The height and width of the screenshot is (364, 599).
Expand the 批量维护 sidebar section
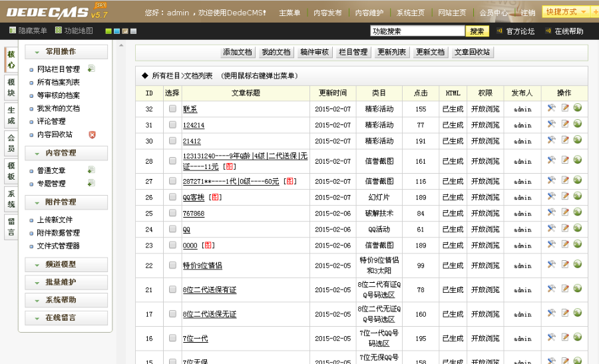point(66,282)
